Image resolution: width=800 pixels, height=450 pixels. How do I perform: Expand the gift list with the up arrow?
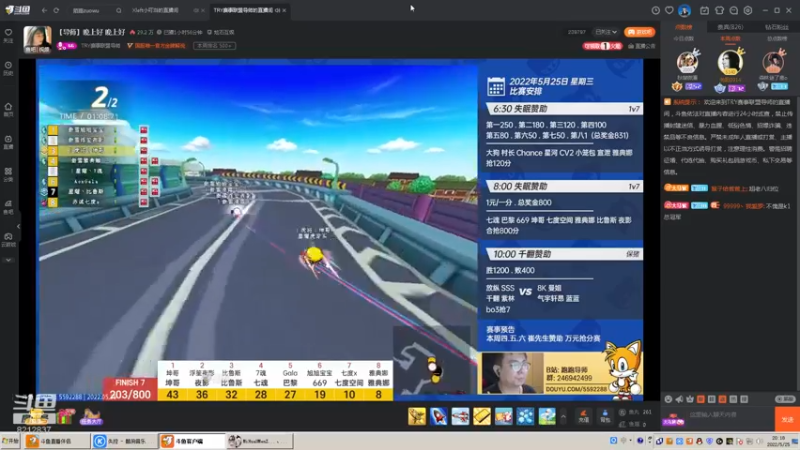point(563,416)
